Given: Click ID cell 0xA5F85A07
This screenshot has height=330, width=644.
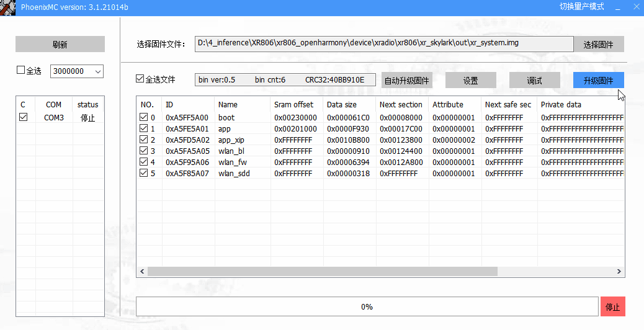Looking at the screenshot, I should [187, 173].
